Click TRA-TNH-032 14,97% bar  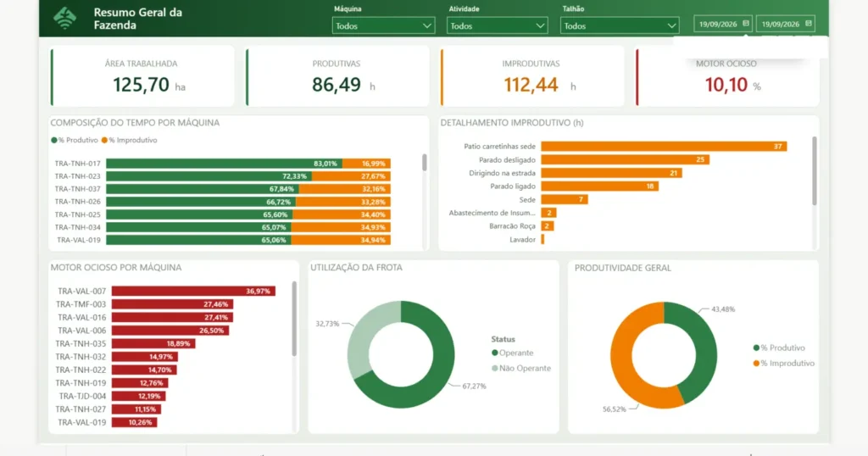point(144,356)
